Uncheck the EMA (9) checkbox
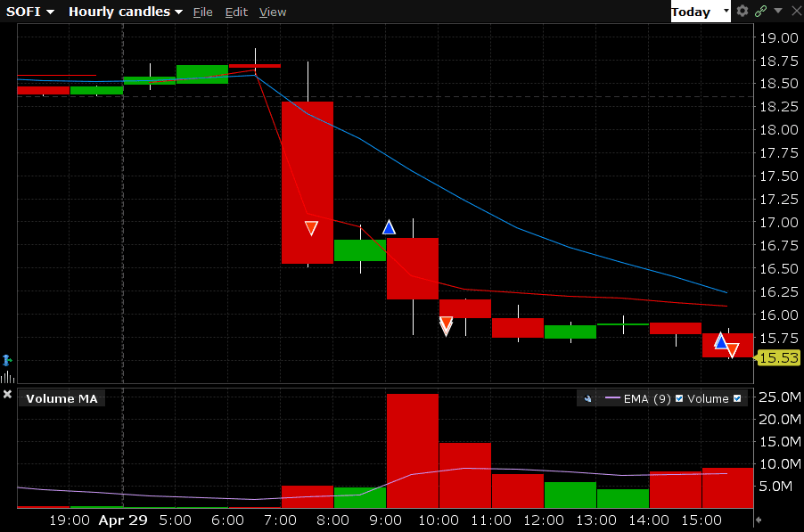The image size is (804, 532). click(x=679, y=398)
